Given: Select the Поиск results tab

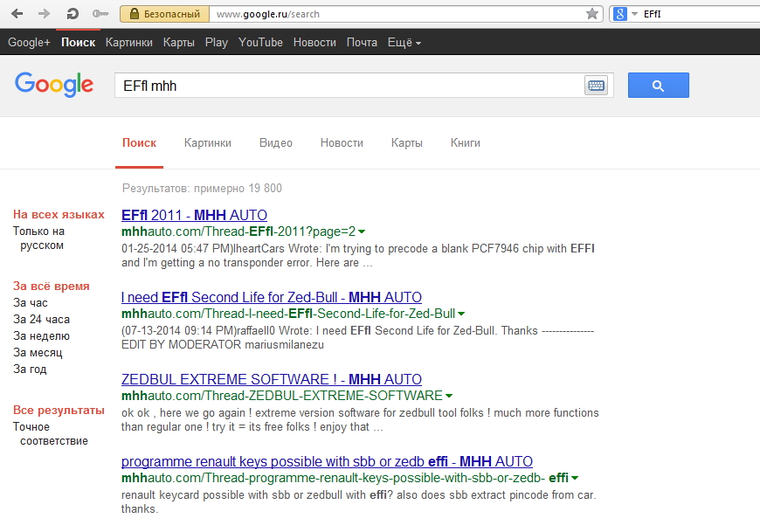Looking at the screenshot, I should point(139,143).
